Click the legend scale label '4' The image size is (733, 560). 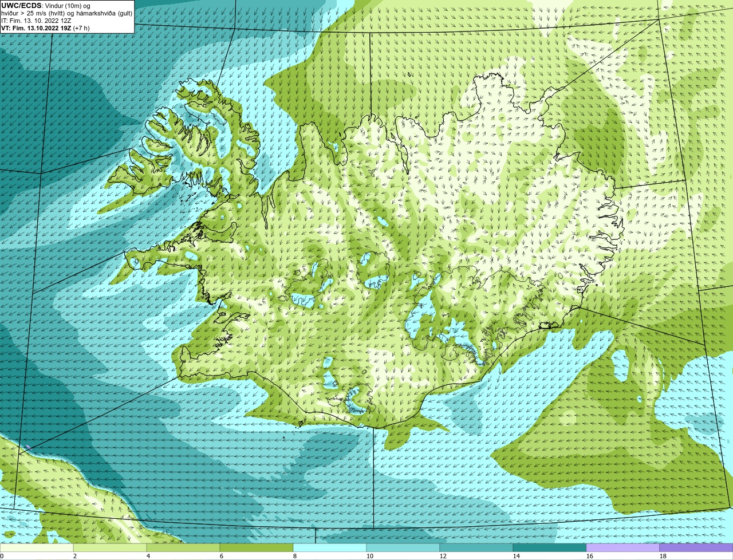tap(148, 556)
